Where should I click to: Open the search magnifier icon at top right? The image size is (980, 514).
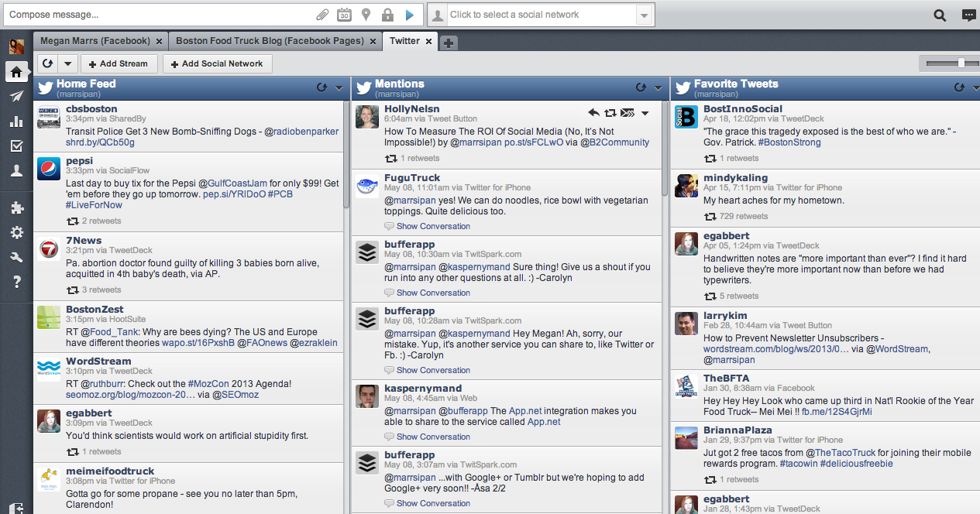(x=940, y=15)
